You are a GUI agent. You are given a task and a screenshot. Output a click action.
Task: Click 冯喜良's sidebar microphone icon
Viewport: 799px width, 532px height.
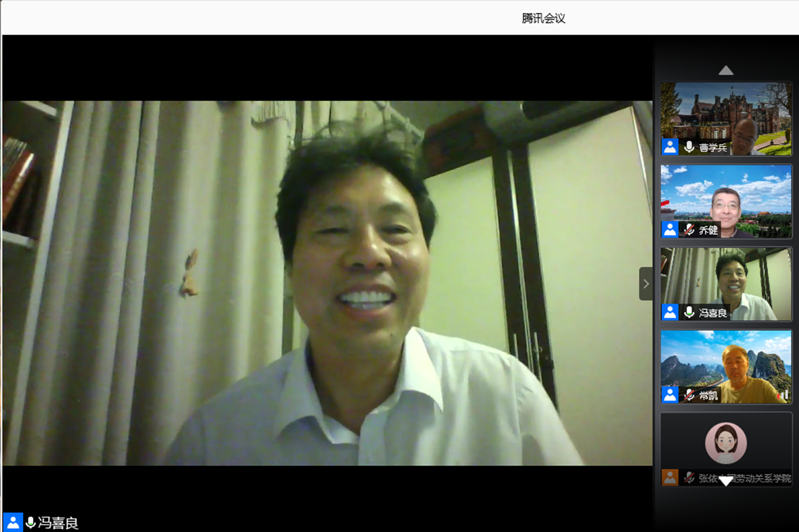(689, 312)
